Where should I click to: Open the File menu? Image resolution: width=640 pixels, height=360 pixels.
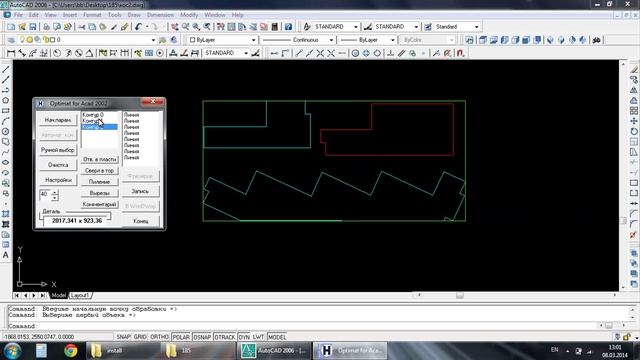(x=18, y=15)
